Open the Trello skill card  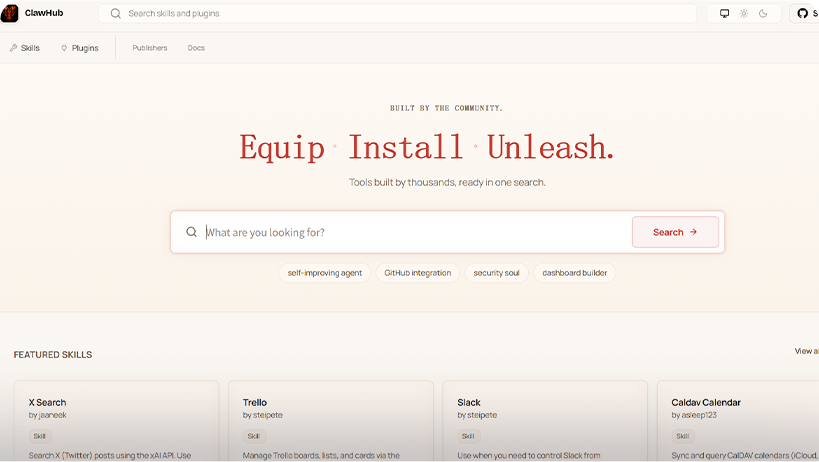331,421
